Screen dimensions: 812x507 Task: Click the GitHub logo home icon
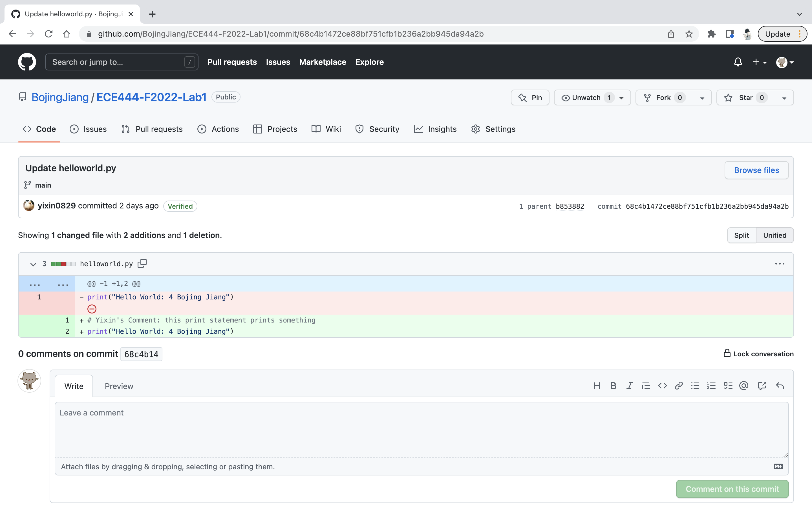[x=27, y=62]
